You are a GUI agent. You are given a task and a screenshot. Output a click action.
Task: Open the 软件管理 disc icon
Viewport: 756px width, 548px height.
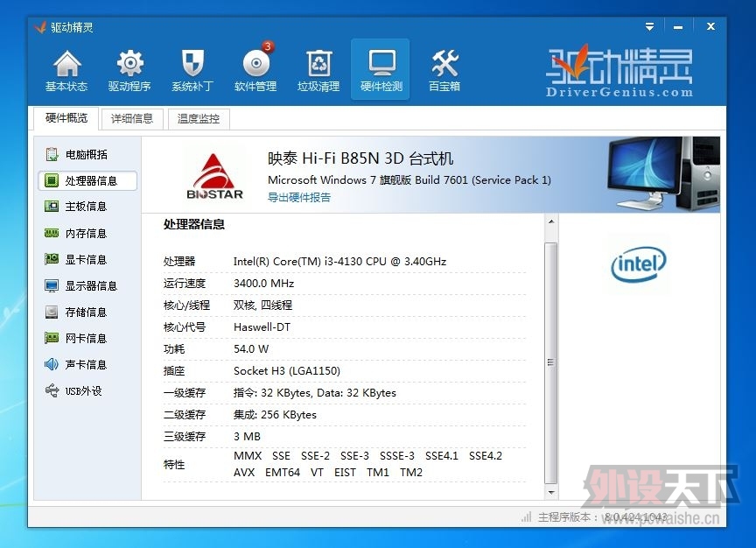pyautogui.click(x=255, y=63)
